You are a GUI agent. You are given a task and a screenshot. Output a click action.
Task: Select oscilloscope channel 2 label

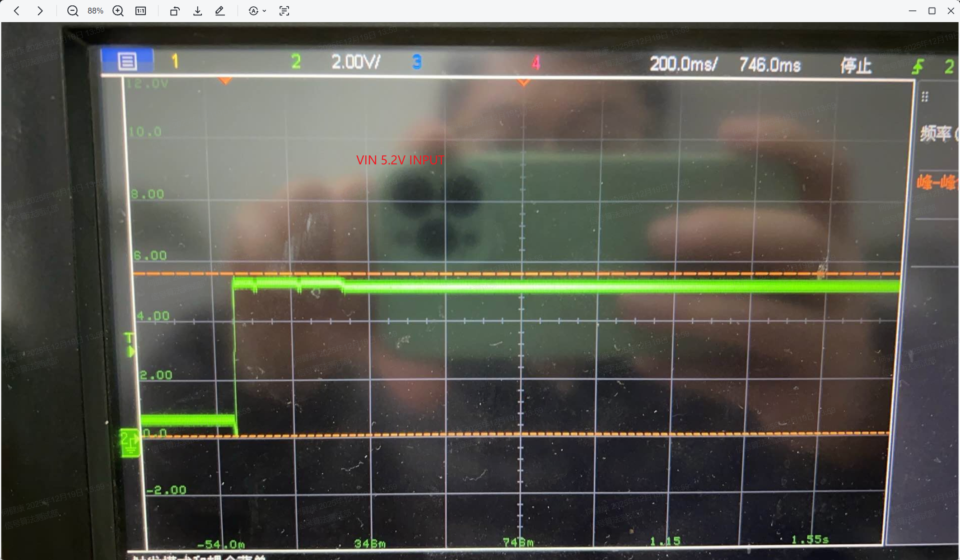point(296,62)
